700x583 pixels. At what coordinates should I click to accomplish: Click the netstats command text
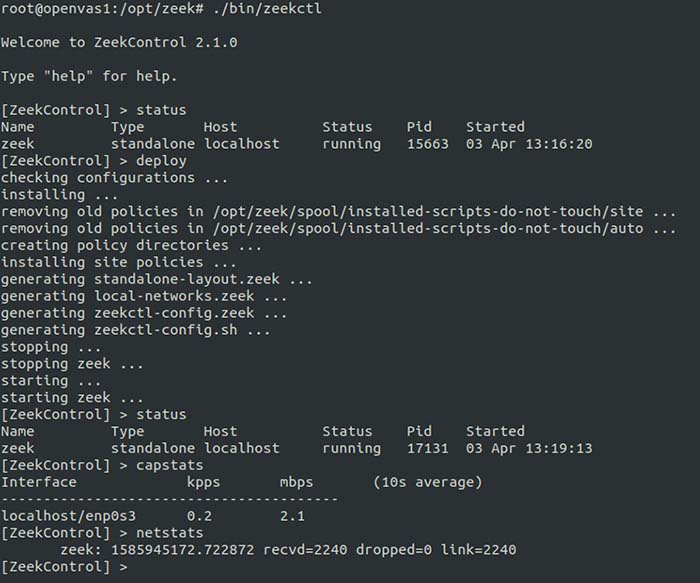coord(170,533)
